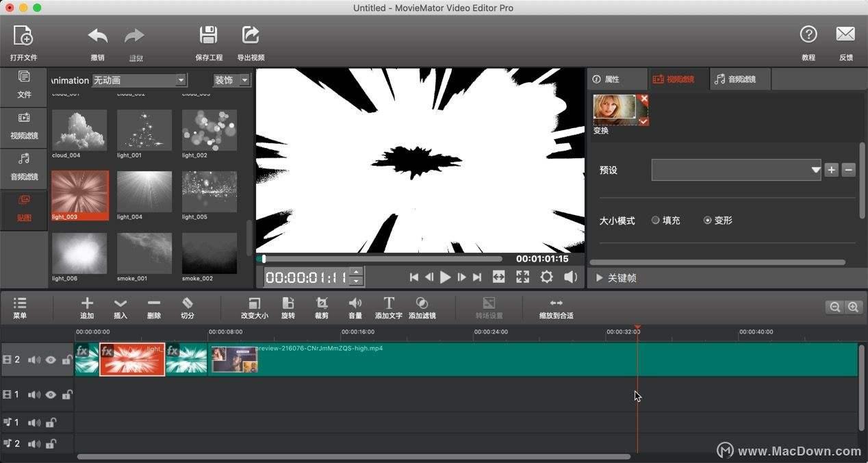Viewport: 868px width, 463px height.
Task: Toggle lock on audio track 2
Action: click(x=51, y=443)
